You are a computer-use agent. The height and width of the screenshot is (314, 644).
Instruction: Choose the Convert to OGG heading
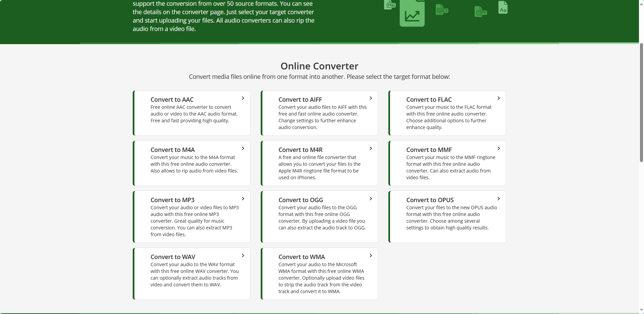[300, 200]
